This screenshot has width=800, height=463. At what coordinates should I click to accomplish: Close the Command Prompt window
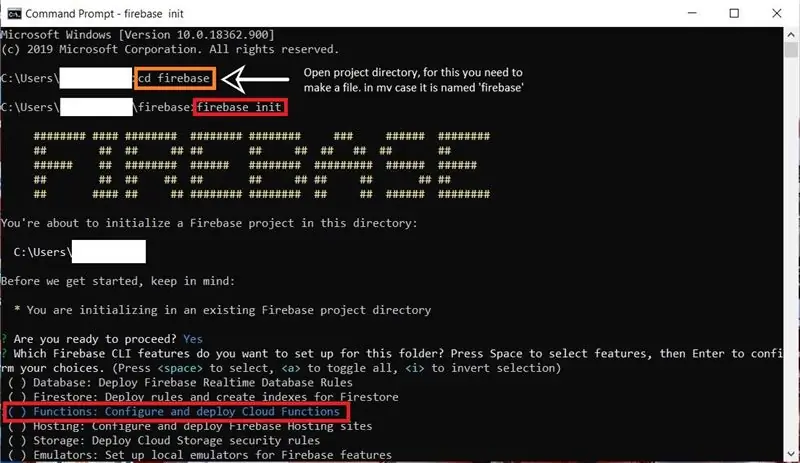pos(777,13)
